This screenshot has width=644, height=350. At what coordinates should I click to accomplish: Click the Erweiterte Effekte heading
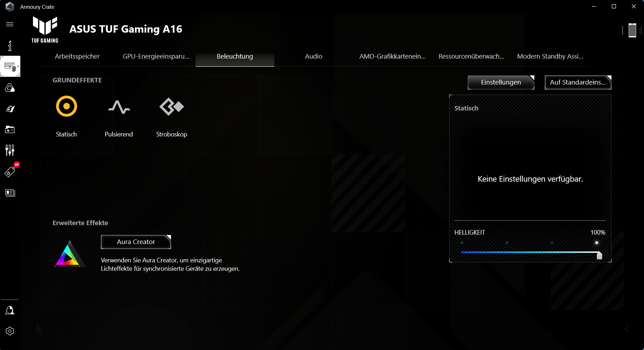pyautogui.click(x=80, y=223)
